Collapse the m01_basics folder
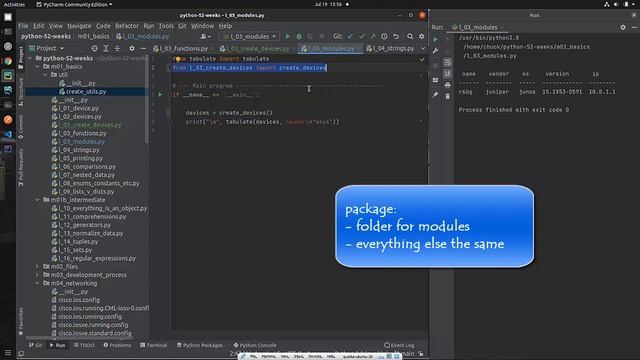 tap(38, 66)
